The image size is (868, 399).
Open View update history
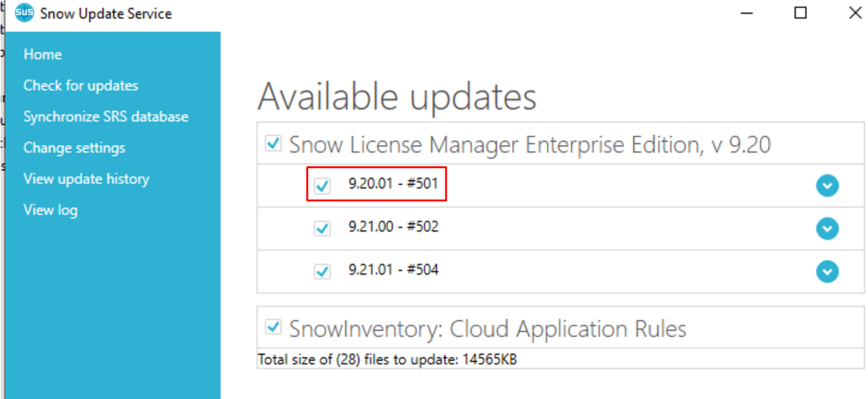(86, 179)
